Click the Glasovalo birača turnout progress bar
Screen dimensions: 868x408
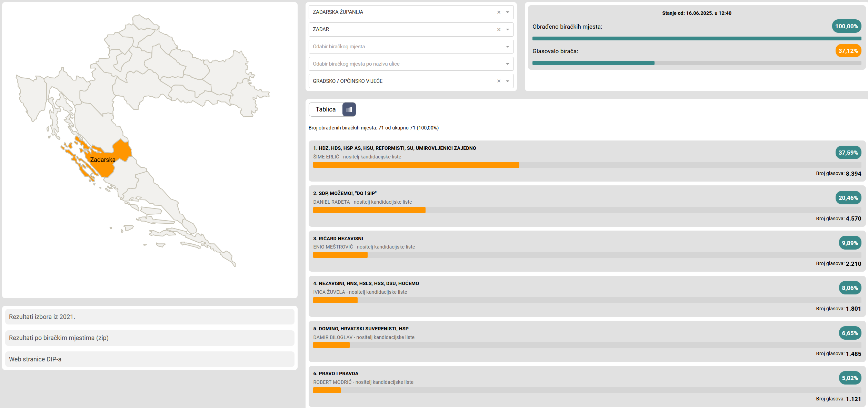(697, 63)
